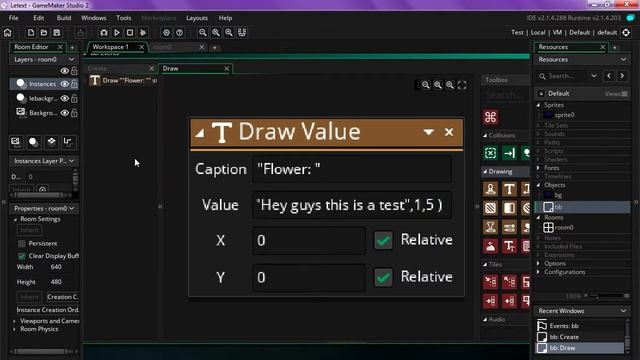Toggle all-layers visibility eye above layer list
The image size is (640, 360).
point(64,71)
